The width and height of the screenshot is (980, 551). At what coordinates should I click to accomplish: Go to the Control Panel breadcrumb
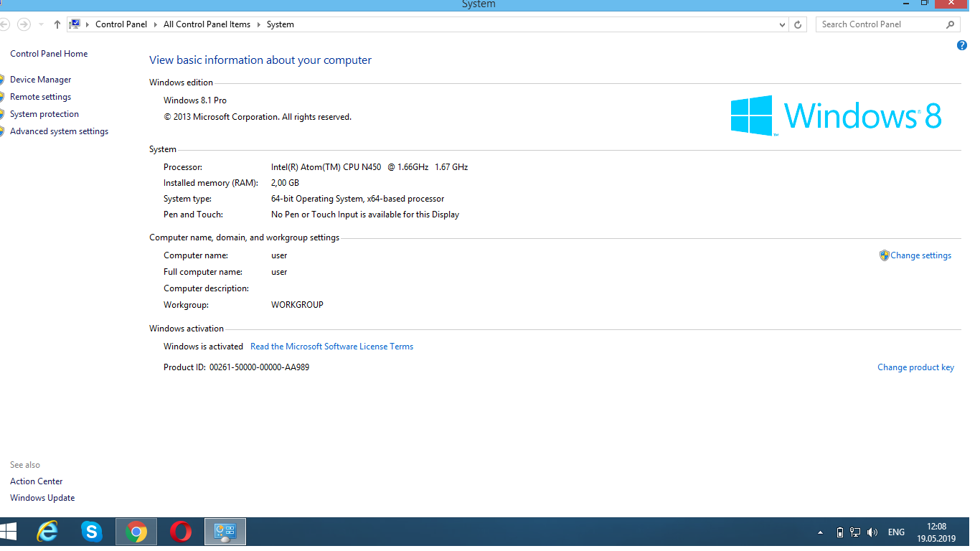click(121, 24)
